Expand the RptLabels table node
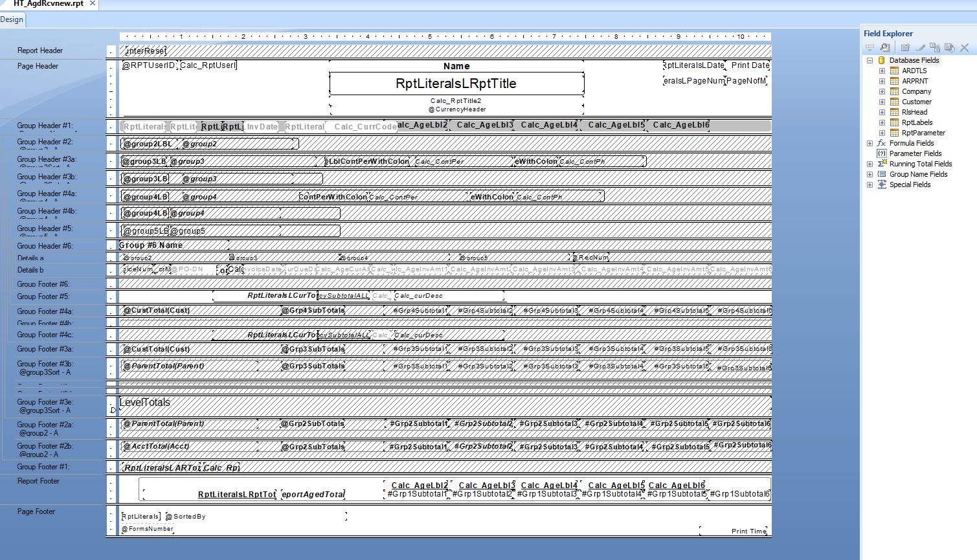This screenshot has height=560, width=977. point(882,122)
